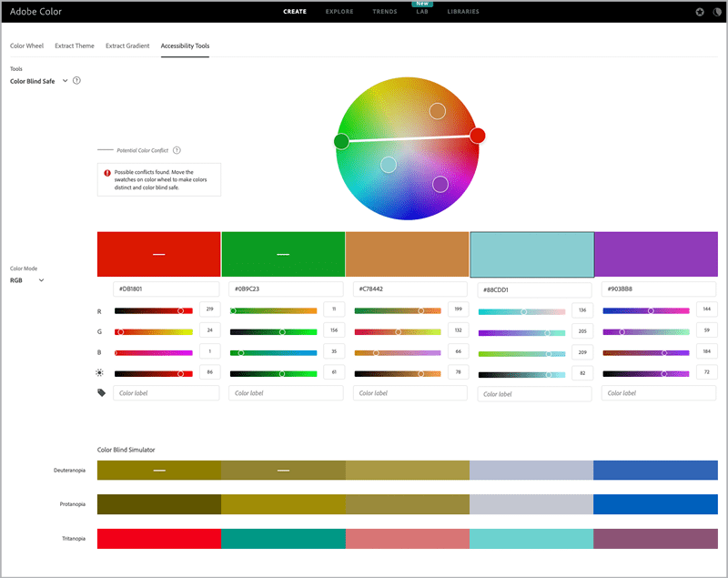Click the brightness sun icon
The height and width of the screenshot is (578, 728).
[99, 372]
